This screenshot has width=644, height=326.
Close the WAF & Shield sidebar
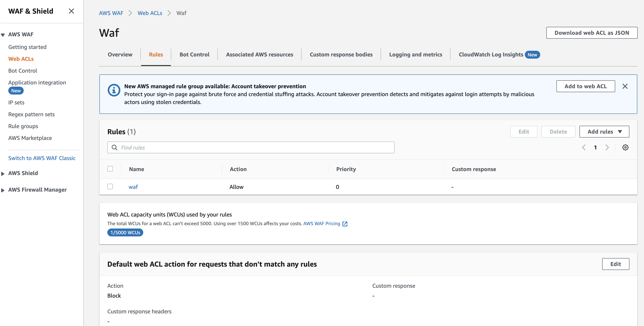(71, 11)
